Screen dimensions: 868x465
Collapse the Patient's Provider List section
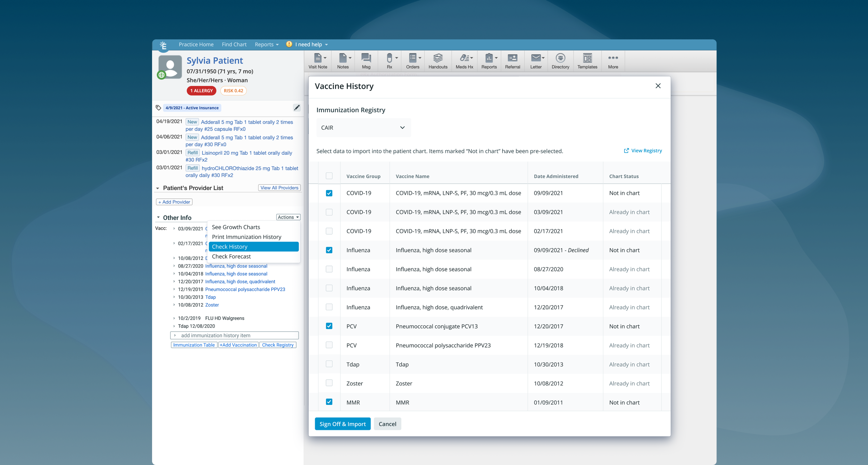[x=158, y=188]
